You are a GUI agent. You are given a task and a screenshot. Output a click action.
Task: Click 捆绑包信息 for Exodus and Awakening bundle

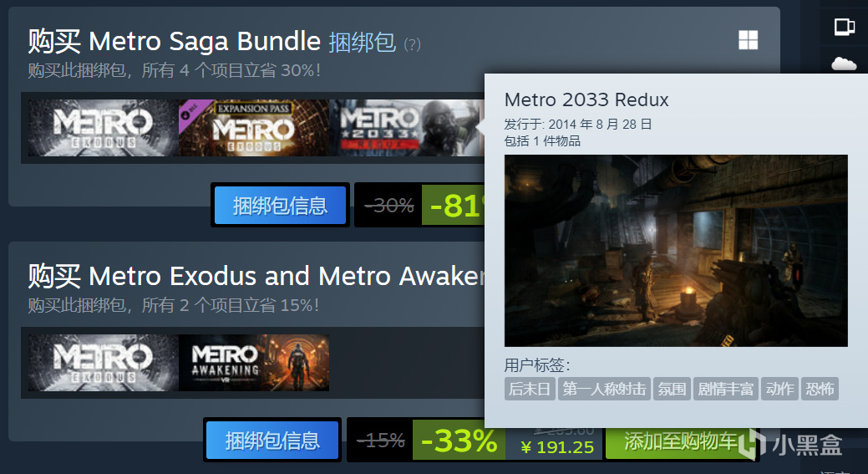272,441
